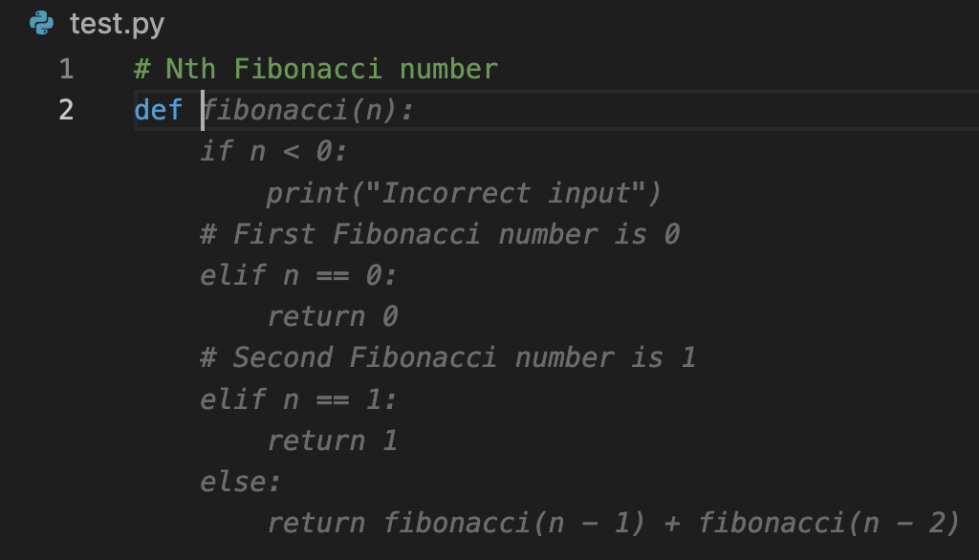Click the 'if n < 0:' suggestion line
Image resolution: width=979 pixels, height=560 pixels.
pos(272,152)
